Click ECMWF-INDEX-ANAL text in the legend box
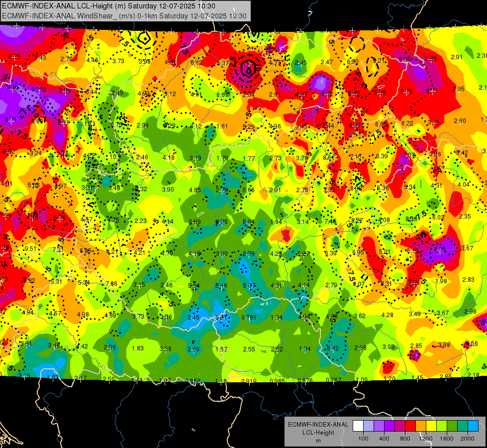Viewport: 487px width, 448px height. [x=318, y=425]
